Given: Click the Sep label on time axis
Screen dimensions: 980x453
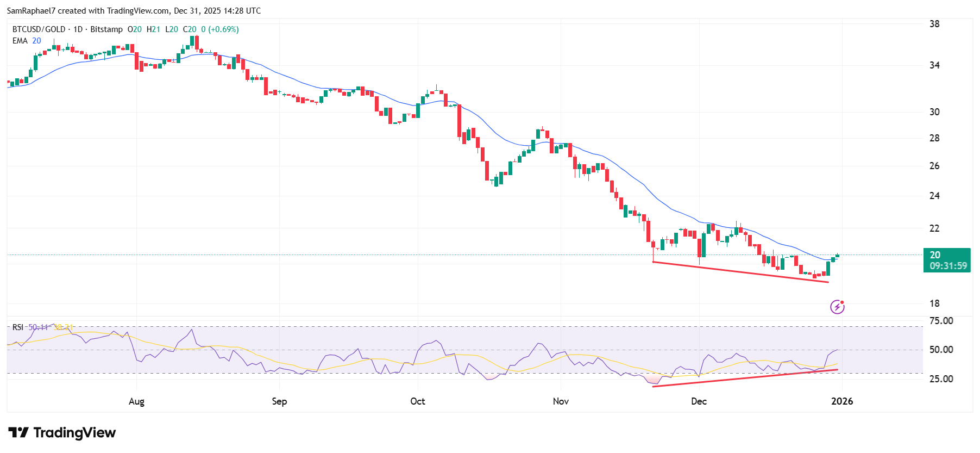Looking at the screenshot, I should (279, 401).
